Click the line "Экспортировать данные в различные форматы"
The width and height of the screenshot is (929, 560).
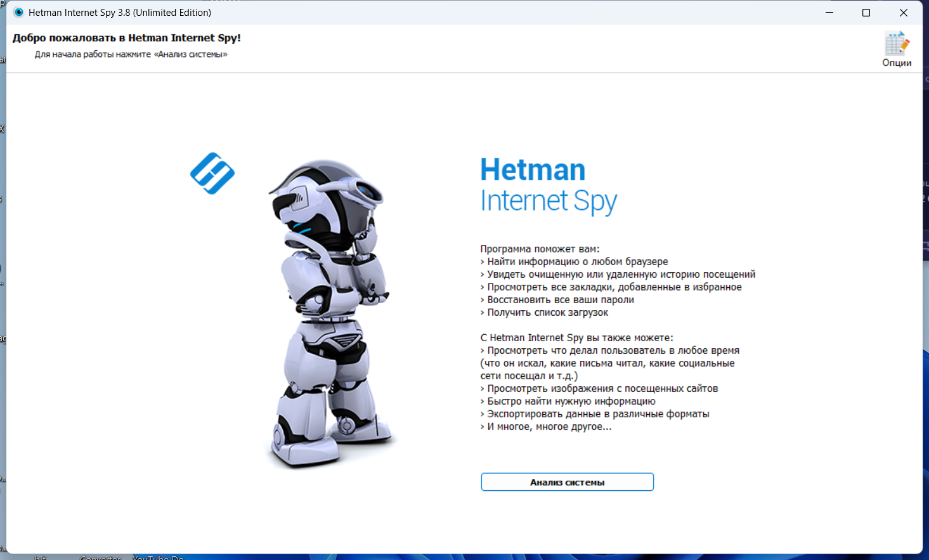pyautogui.click(x=598, y=414)
